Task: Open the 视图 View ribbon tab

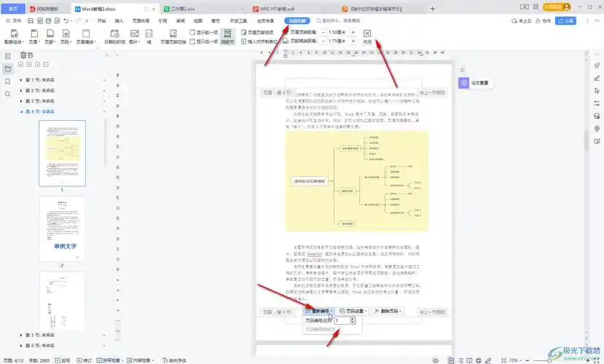Action: [x=198, y=21]
